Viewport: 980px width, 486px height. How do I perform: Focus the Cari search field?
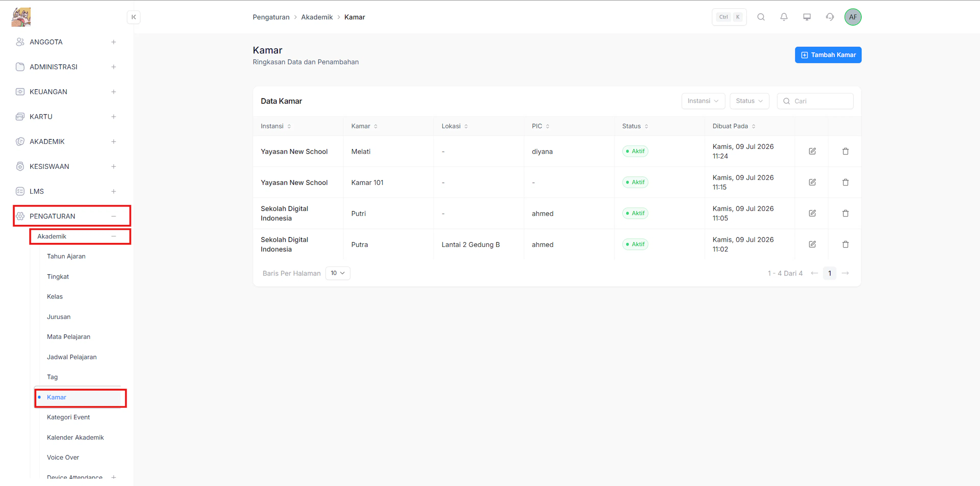(x=815, y=101)
